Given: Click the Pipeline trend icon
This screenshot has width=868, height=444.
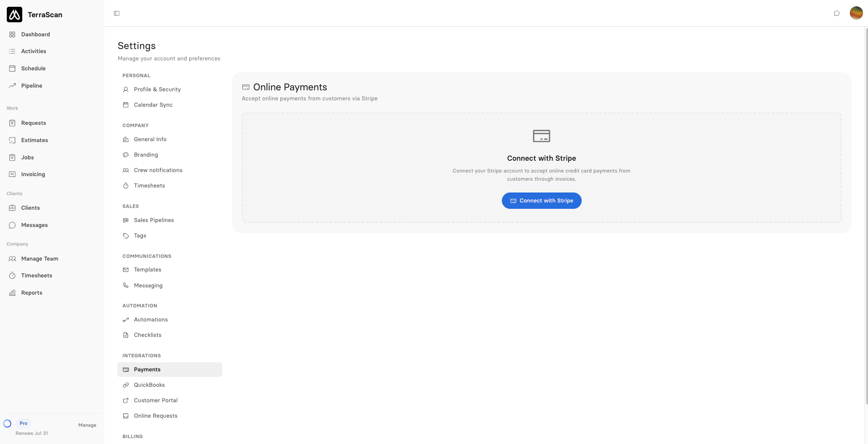Looking at the screenshot, I should pos(12,86).
